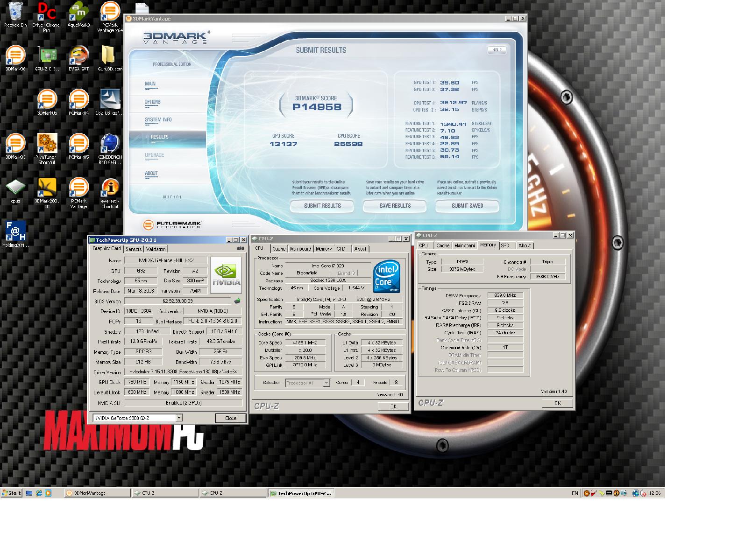
Task: Launch the 3DMark2001 SE shortcut
Action: pyautogui.click(x=47, y=193)
